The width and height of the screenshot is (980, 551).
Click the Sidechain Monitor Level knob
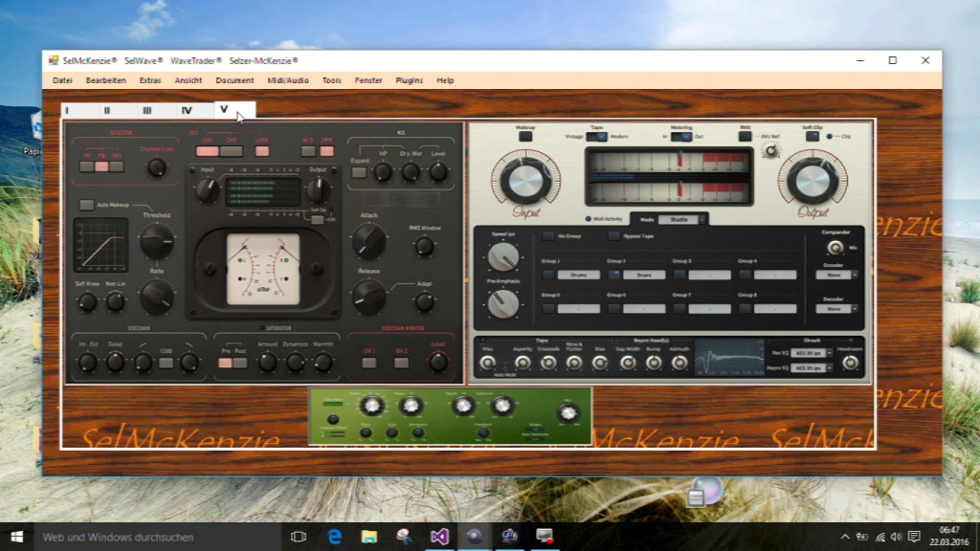[437, 362]
